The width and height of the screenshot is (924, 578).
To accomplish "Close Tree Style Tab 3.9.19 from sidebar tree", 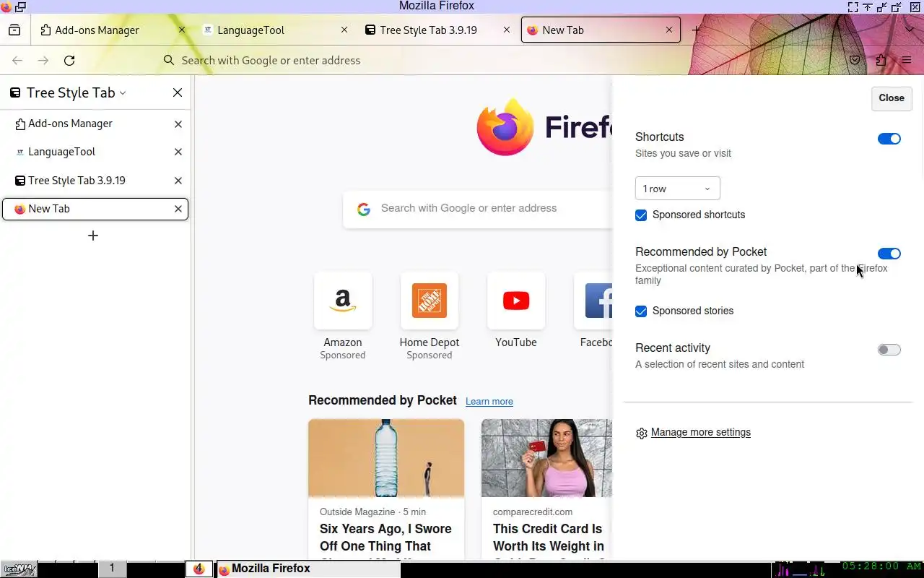I will pyautogui.click(x=178, y=181).
